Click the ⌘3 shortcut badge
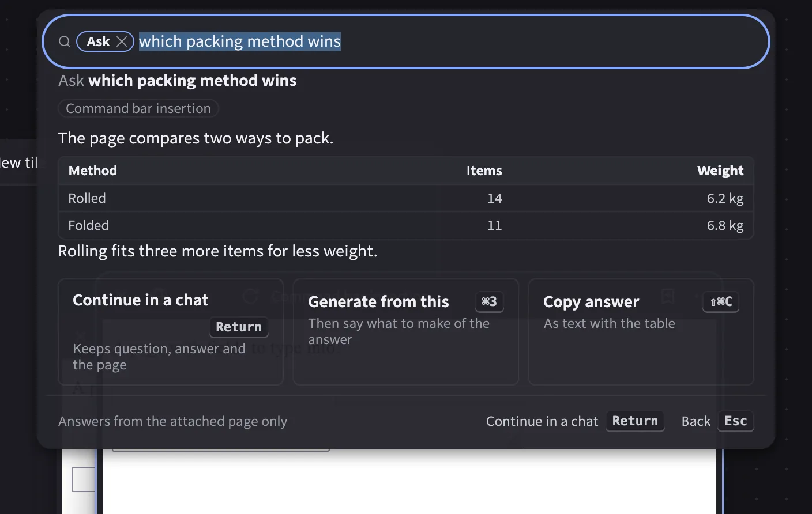Viewport: 812px width, 514px height. click(x=489, y=301)
